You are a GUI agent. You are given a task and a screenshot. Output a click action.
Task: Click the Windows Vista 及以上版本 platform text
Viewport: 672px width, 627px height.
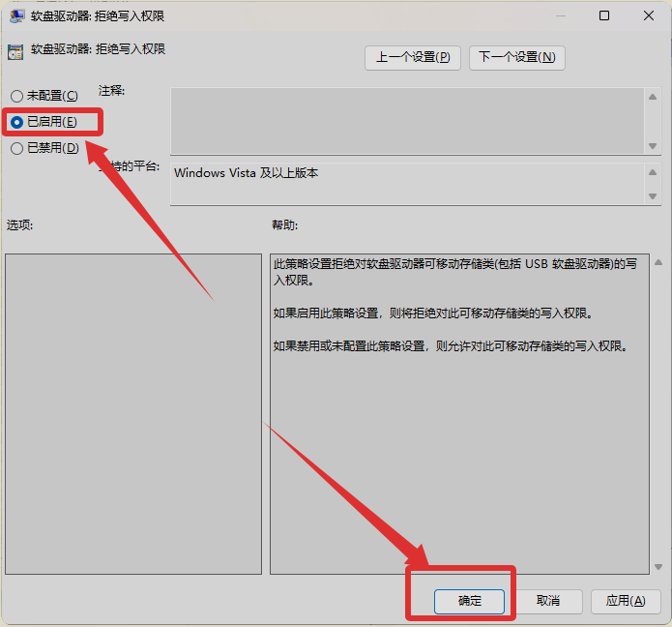click(x=246, y=173)
